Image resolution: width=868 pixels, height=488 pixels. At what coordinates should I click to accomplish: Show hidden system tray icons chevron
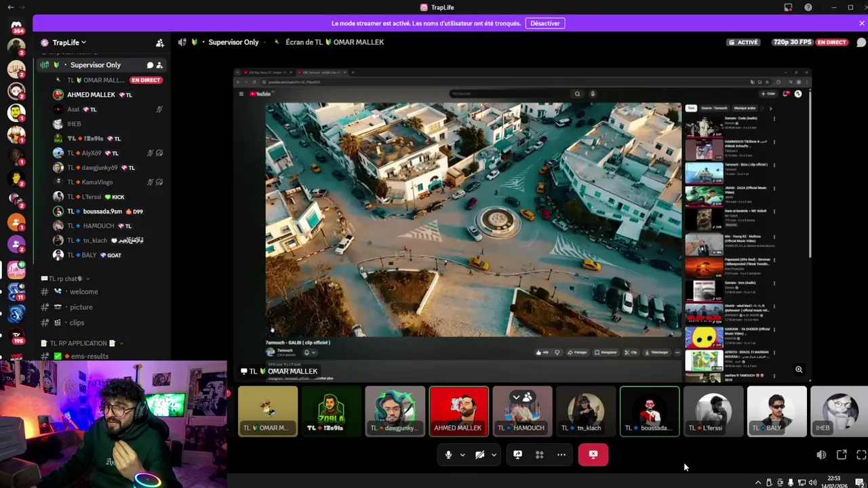point(758,483)
